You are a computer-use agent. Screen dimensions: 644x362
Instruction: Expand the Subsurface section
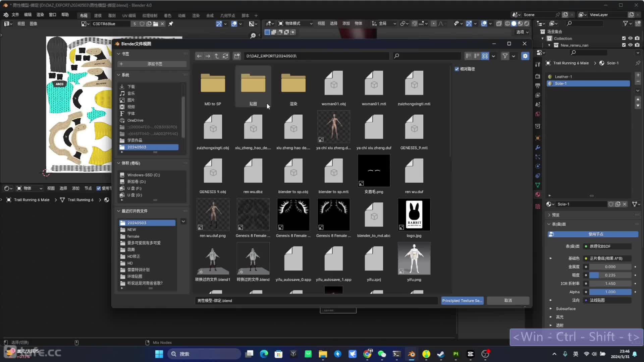pos(550,309)
